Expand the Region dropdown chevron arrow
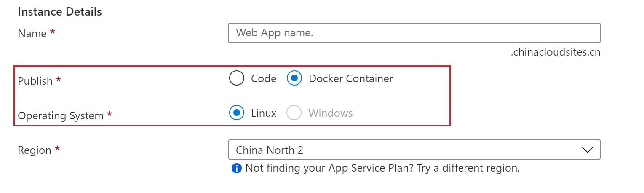Viewport: 644px width, 193px height. pyautogui.click(x=587, y=150)
